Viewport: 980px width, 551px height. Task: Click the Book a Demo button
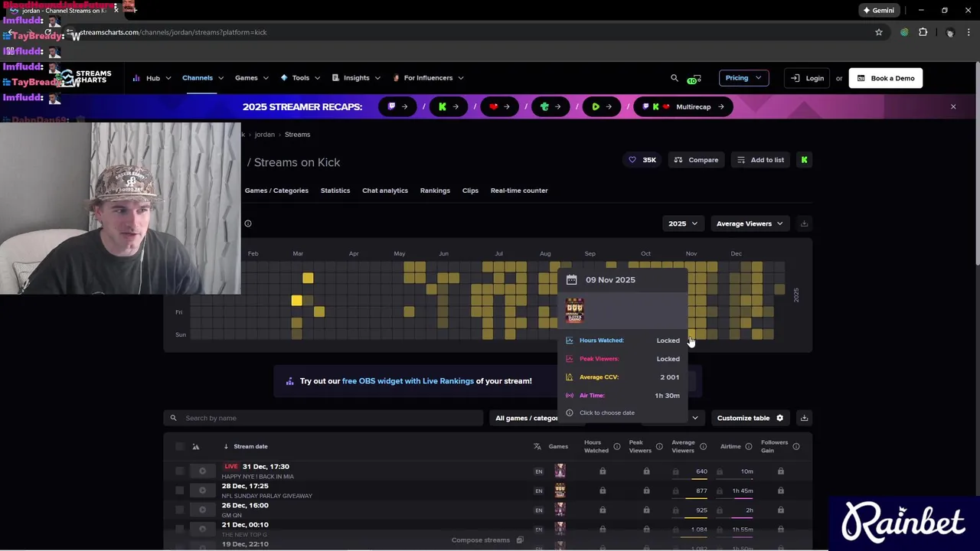[885, 78]
